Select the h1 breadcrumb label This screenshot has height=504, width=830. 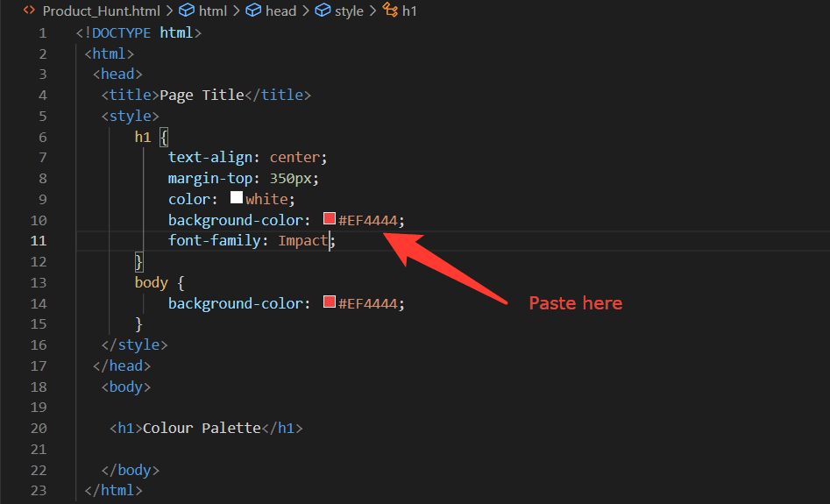pyautogui.click(x=409, y=11)
